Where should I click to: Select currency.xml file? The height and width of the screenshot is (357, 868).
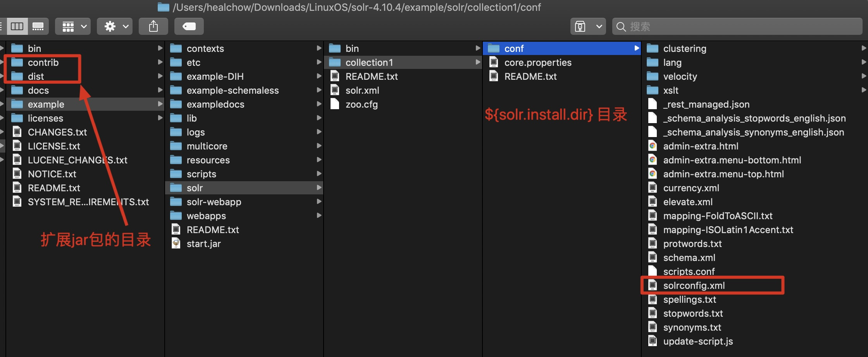tap(755, 188)
